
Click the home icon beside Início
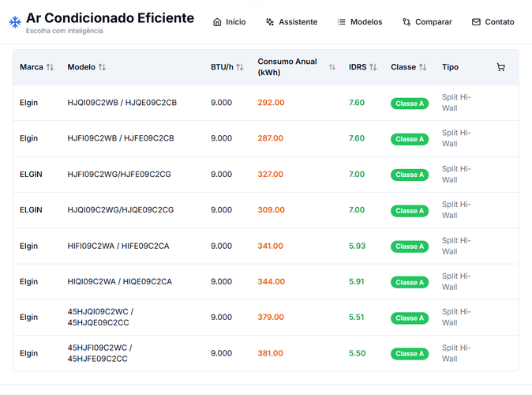217,22
